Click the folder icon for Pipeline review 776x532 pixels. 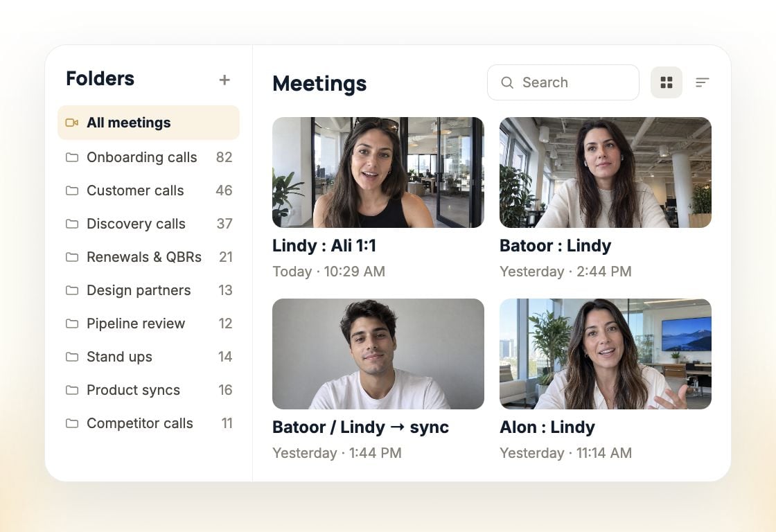click(x=72, y=323)
